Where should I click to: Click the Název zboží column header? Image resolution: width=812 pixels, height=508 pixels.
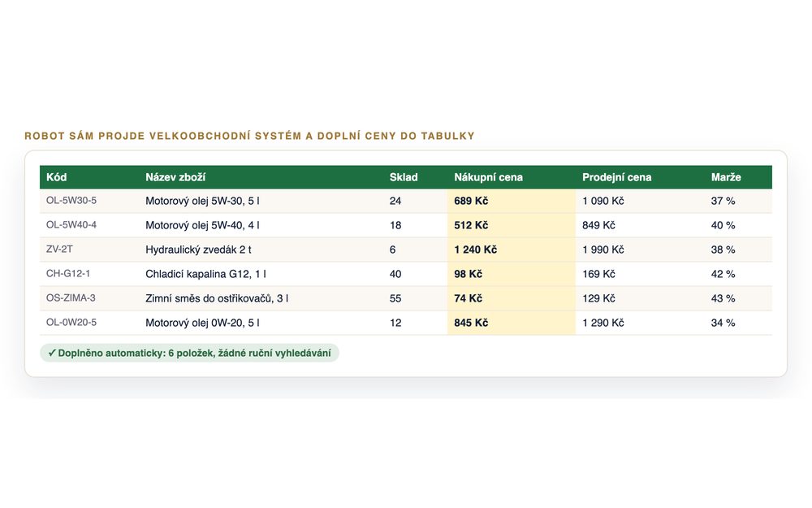[175, 177]
